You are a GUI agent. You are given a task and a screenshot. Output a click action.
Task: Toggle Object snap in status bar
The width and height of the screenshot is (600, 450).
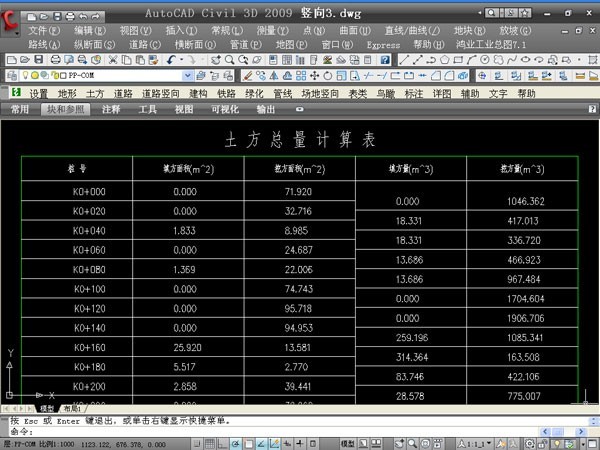click(x=249, y=444)
